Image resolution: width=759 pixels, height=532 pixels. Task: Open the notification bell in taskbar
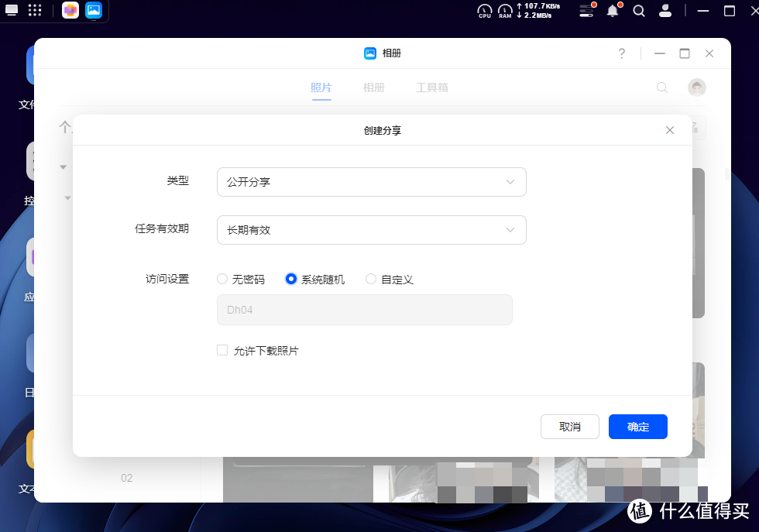(x=612, y=11)
